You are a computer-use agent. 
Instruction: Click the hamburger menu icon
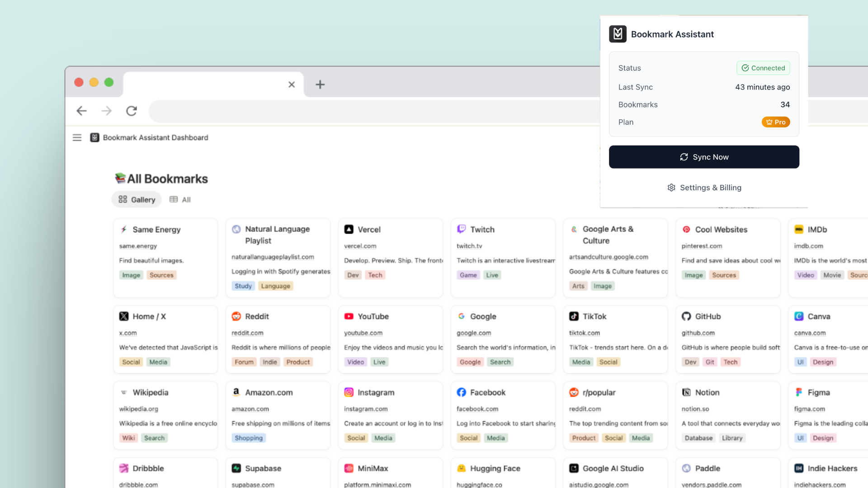point(77,137)
